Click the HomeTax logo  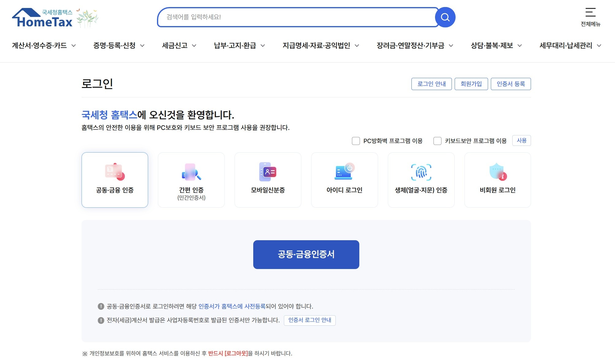point(42,18)
